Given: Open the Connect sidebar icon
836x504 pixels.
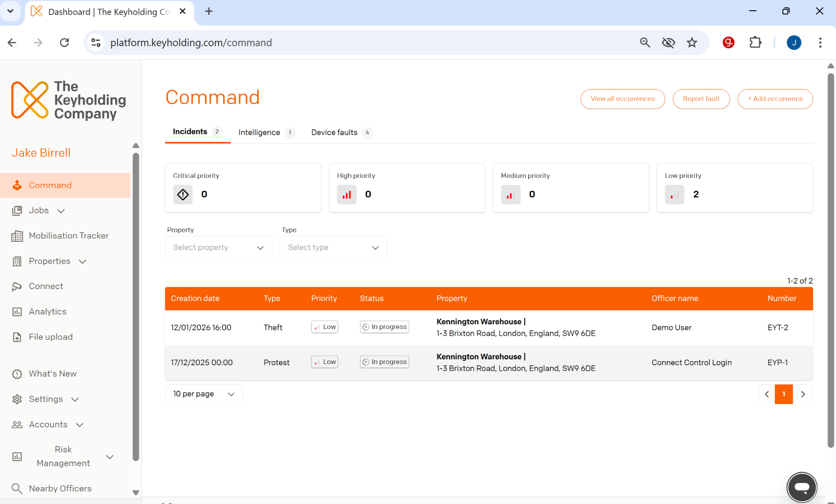Looking at the screenshot, I should pos(17,287).
